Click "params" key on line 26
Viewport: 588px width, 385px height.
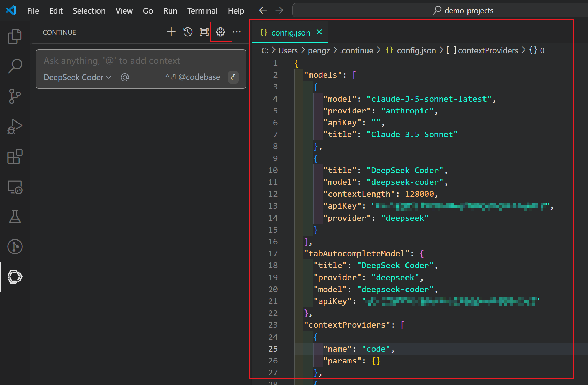[x=342, y=361]
